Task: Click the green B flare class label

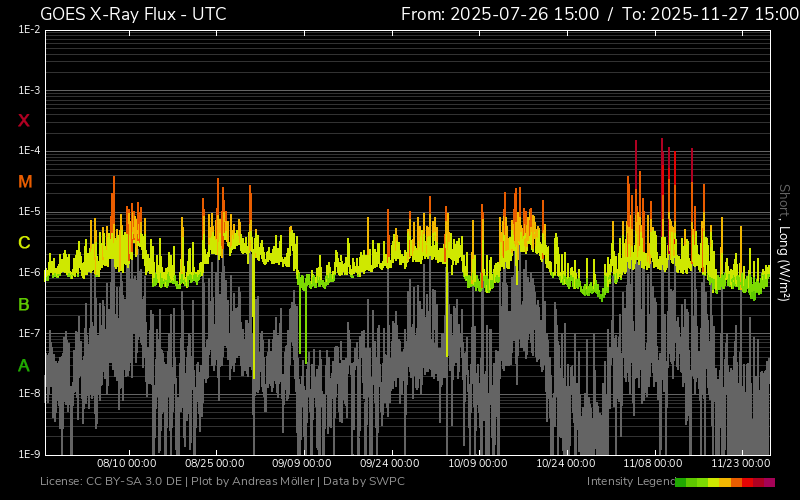Action: coord(24,304)
